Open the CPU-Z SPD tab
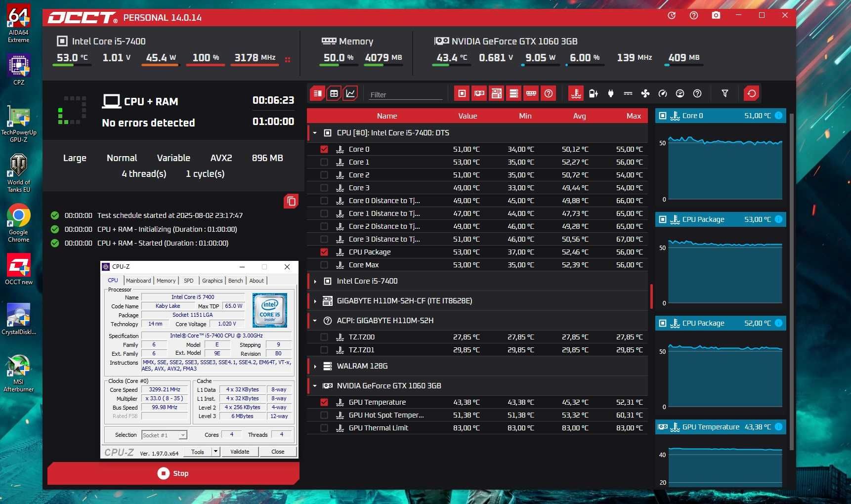The image size is (851, 504). (x=189, y=281)
